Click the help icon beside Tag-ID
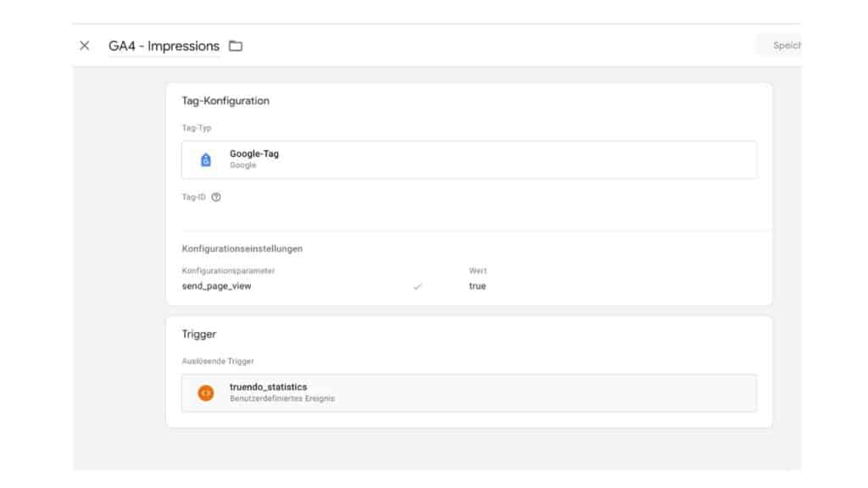 pyautogui.click(x=216, y=197)
